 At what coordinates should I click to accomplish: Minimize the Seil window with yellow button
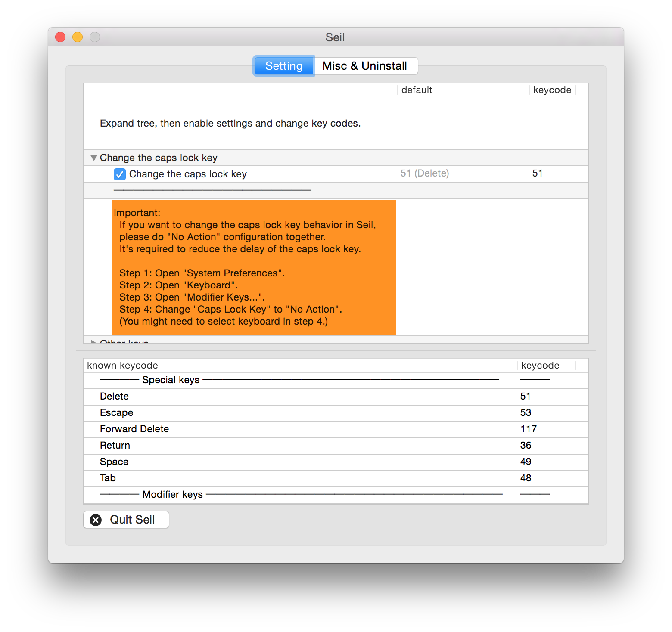tap(78, 37)
